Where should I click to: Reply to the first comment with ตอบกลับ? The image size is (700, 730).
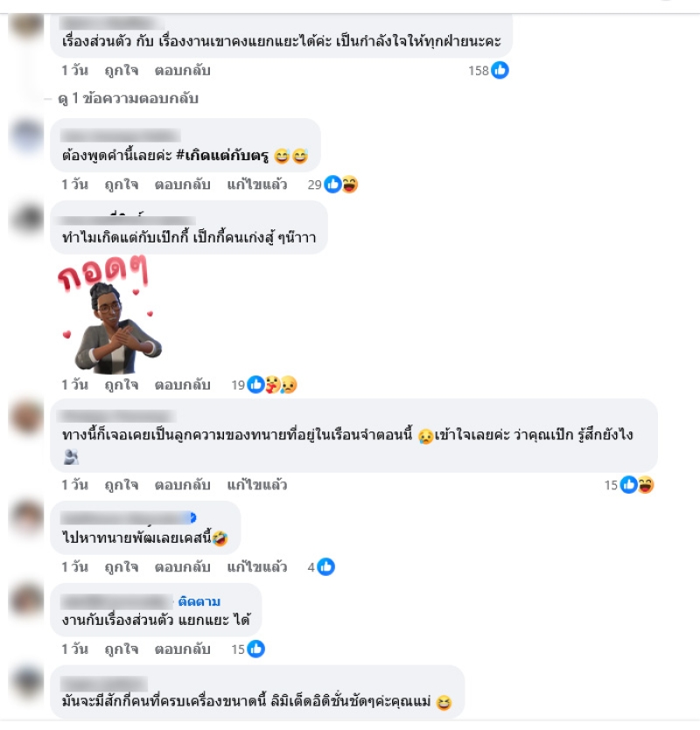(x=183, y=70)
